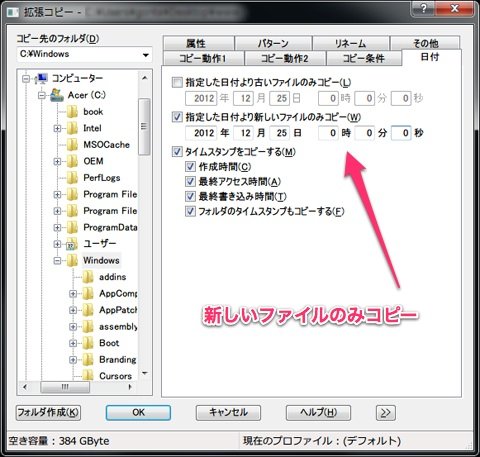Image resolution: width=480 pixels, height=457 pixels.
Task: Click the Boot folder icon
Action: pos(88,343)
